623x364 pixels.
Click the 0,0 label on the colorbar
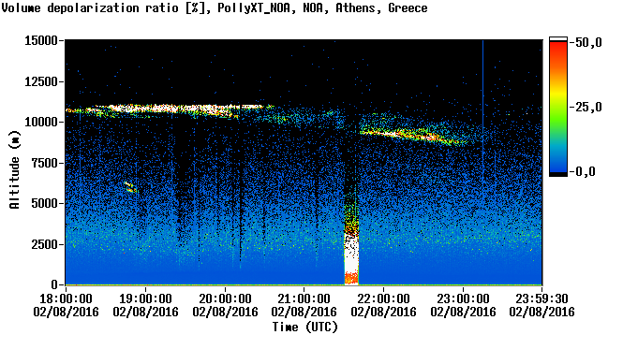(x=585, y=172)
